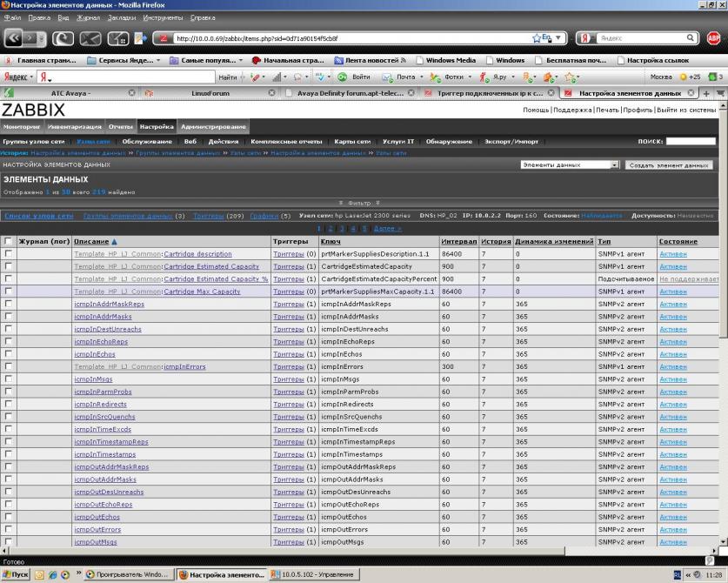Click the search magnifier icon
The width and height of the screenshot is (728, 583).
tap(691, 38)
